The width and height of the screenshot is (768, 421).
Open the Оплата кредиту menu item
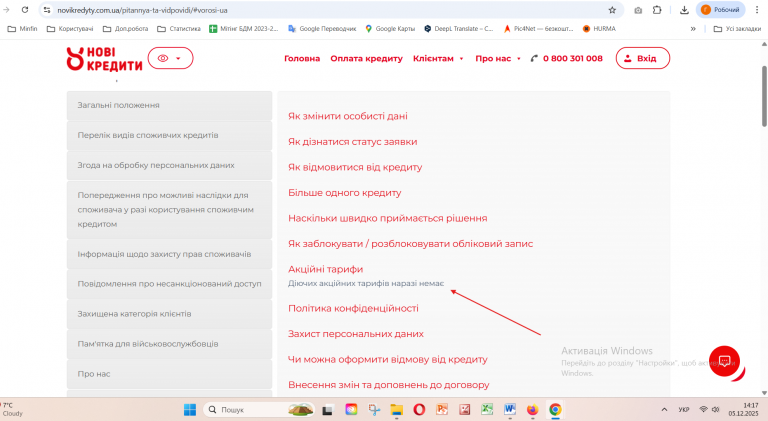(366, 58)
